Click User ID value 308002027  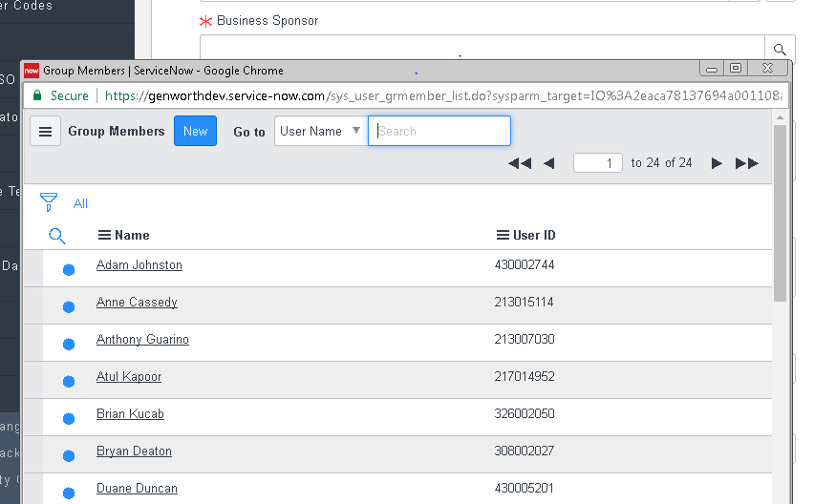(x=525, y=451)
